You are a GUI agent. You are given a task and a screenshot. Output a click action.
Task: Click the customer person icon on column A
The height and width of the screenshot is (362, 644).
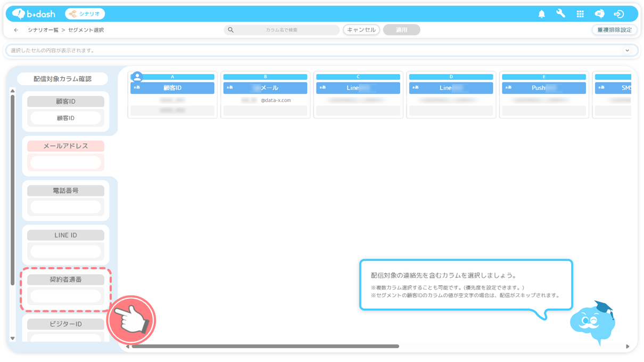tap(137, 77)
